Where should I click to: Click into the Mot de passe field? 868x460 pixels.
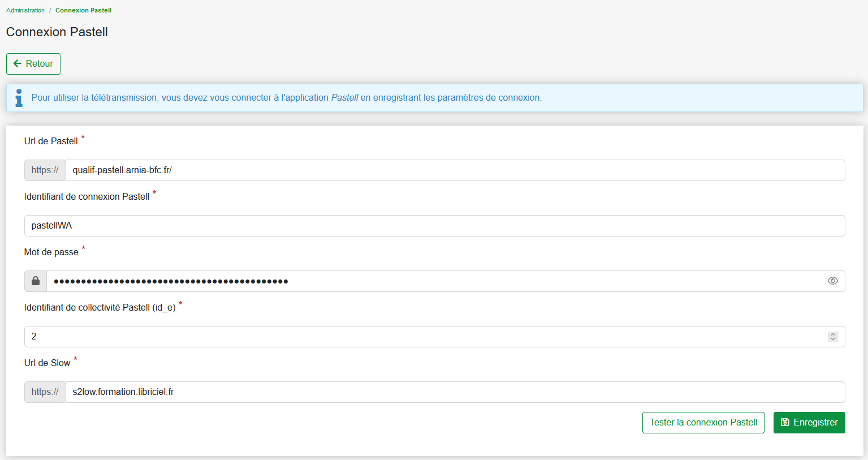[435, 281]
